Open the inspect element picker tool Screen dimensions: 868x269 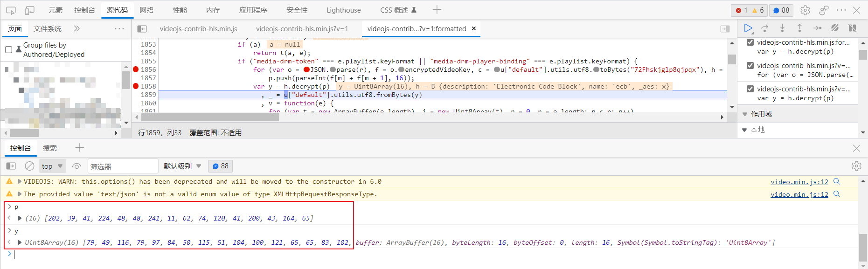[11, 10]
